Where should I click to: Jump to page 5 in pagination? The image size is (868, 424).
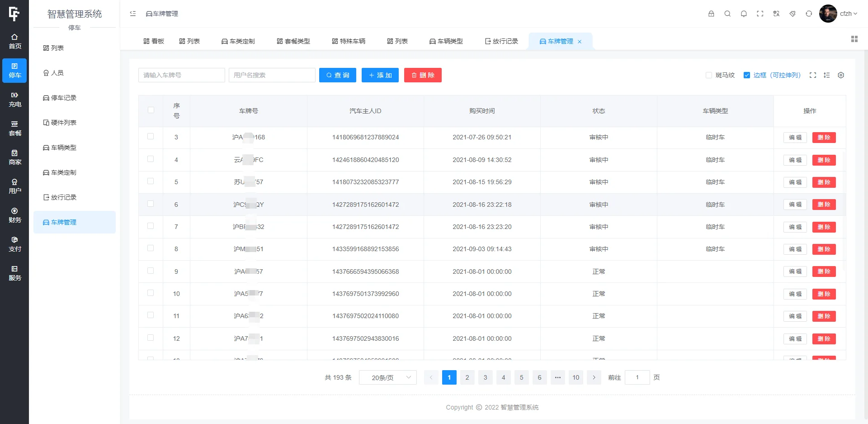pyautogui.click(x=521, y=377)
